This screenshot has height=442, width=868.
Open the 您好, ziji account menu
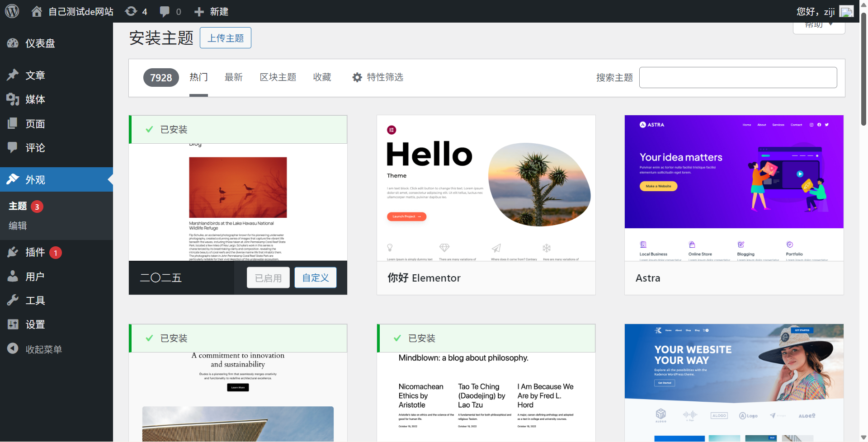pyautogui.click(x=825, y=11)
